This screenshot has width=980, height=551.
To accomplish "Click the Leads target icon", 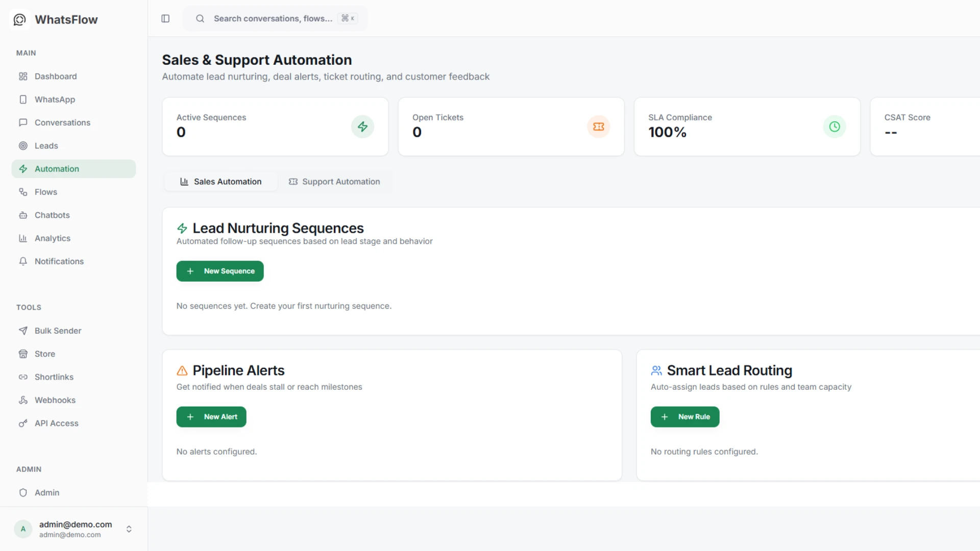I will click(x=23, y=146).
